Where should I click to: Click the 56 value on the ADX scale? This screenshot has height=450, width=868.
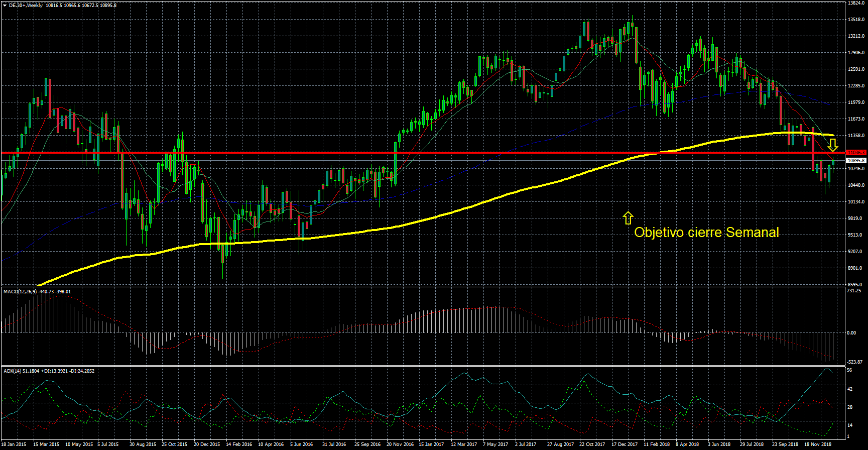[x=849, y=371]
